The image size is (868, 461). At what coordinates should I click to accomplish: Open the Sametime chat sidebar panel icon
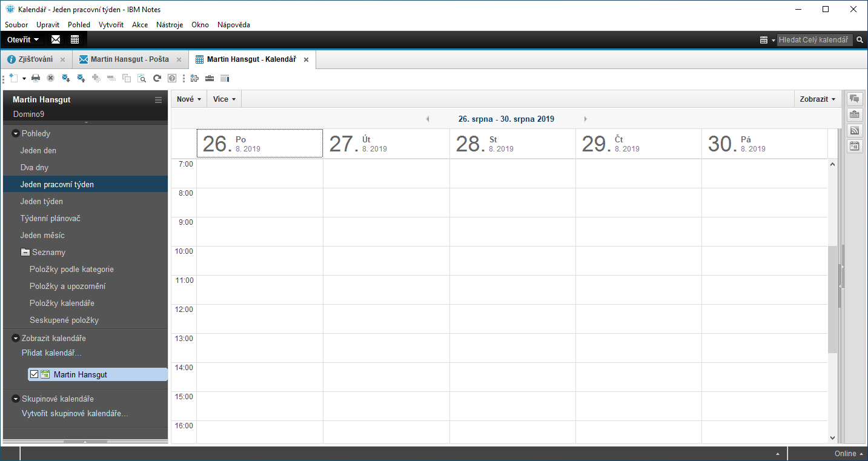click(x=855, y=99)
